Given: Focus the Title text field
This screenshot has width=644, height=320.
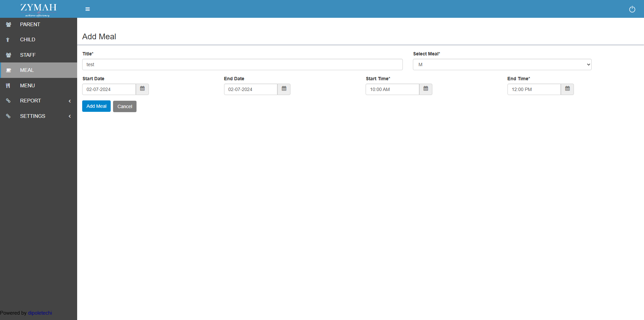Looking at the screenshot, I should [242, 64].
